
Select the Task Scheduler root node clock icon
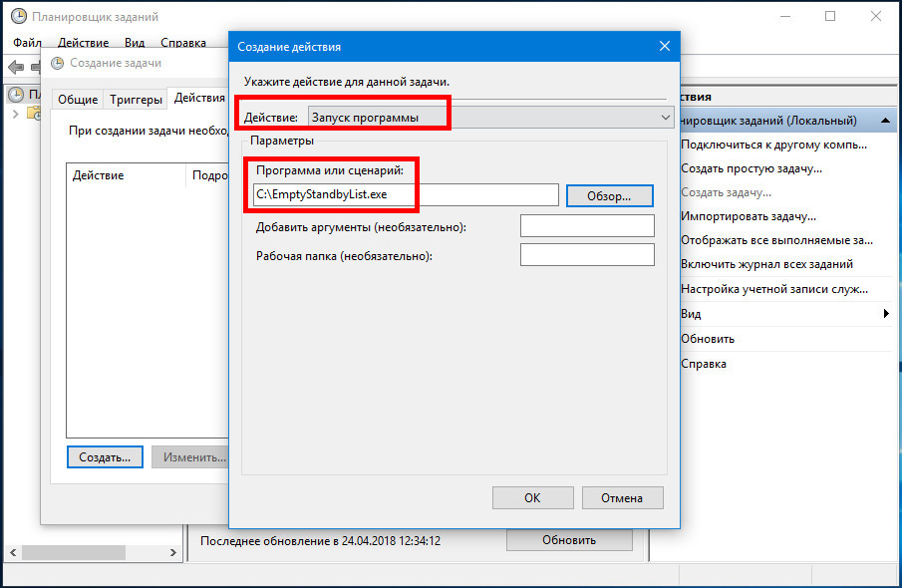[x=16, y=94]
